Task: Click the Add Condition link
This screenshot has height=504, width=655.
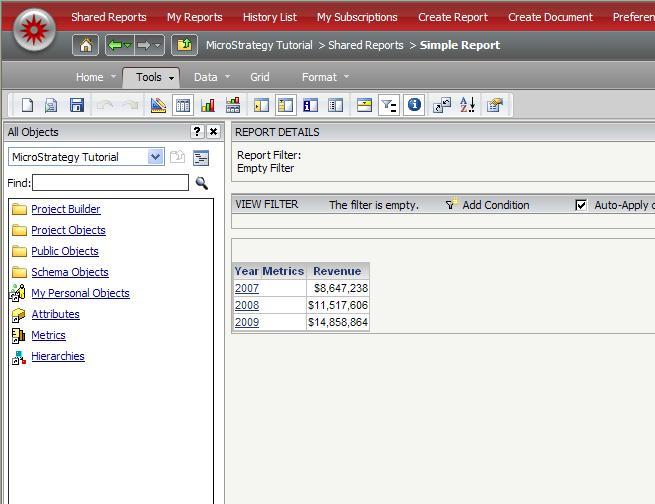Action: tap(496, 205)
